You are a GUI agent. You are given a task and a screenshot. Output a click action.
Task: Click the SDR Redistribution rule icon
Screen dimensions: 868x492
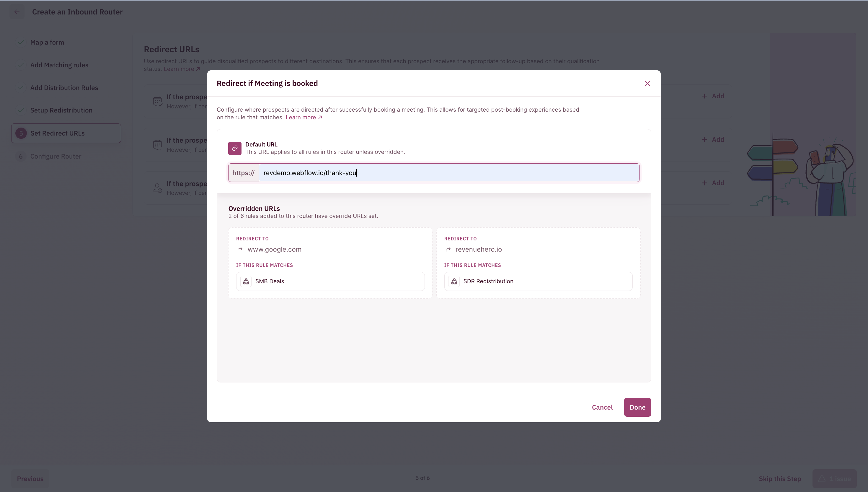(454, 281)
